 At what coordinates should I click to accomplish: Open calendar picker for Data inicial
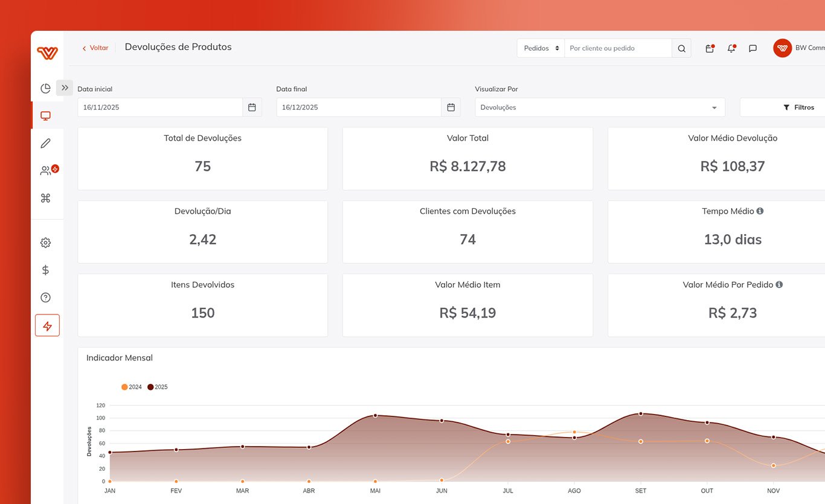pos(252,107)
